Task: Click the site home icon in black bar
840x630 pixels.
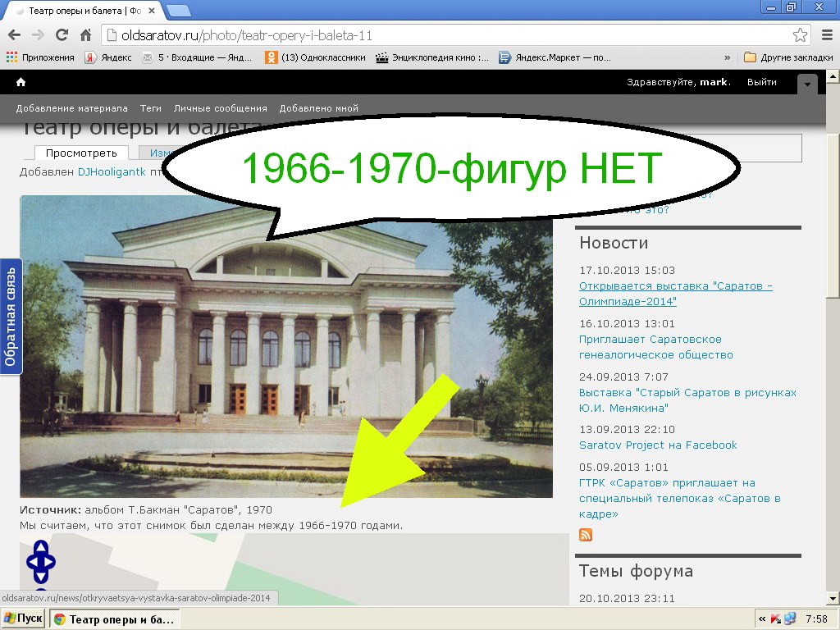Action: click(21, 82)
